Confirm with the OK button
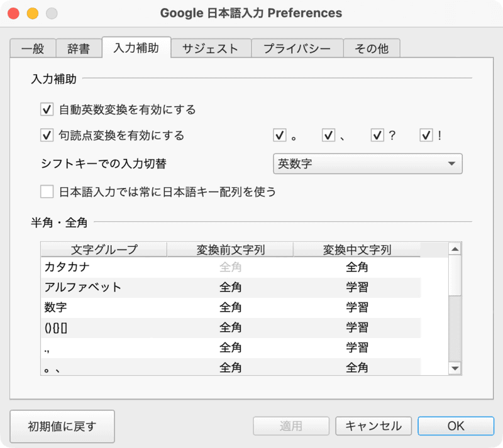The image size is (503, 448). [x=456, y=426]
